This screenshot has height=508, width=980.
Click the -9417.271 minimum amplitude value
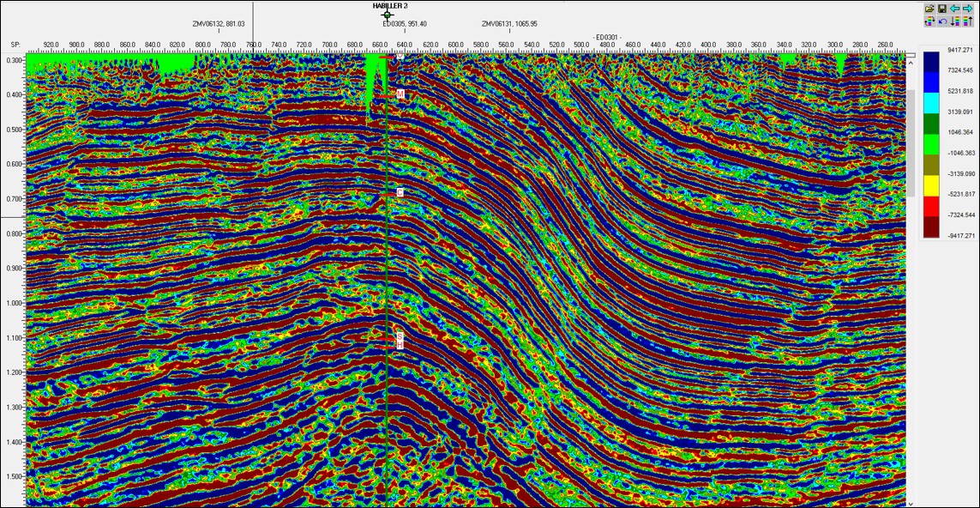[x=961, y=237]
